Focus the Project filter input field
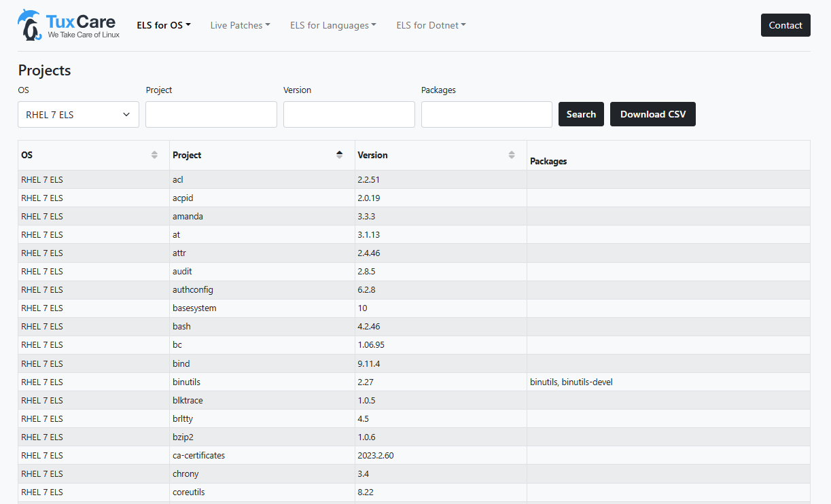The height and width of the screenshot is (504, 831). coord(211,115)
